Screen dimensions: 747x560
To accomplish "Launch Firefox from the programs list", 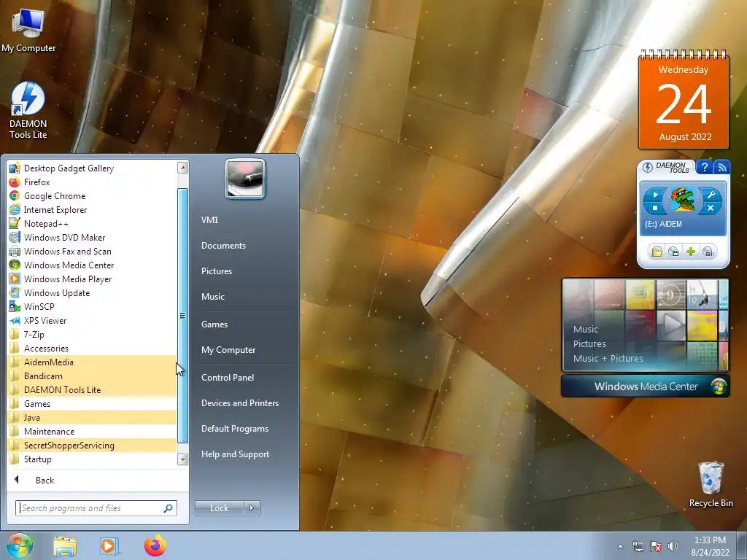I will point(91,182).
